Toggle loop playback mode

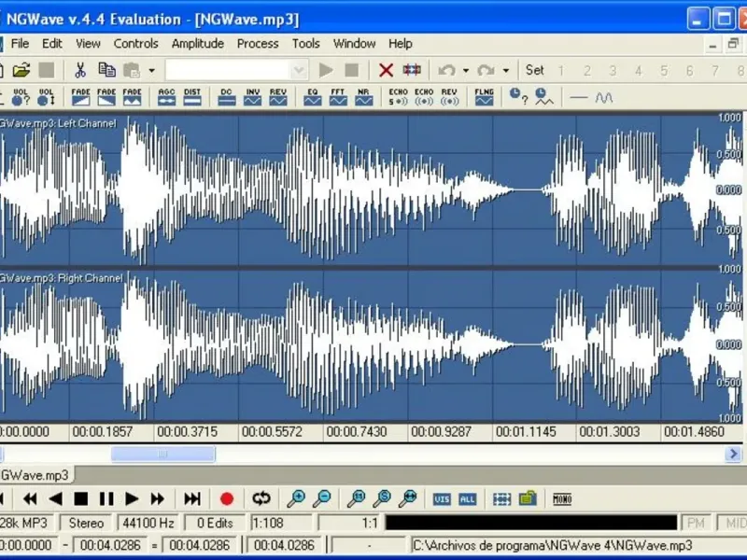[x=261, y=499]
